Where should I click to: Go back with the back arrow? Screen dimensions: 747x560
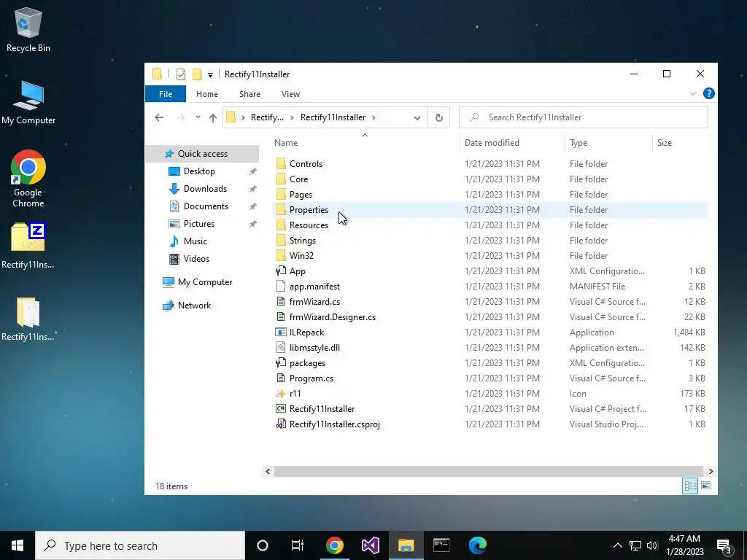[x=159, y=117]
